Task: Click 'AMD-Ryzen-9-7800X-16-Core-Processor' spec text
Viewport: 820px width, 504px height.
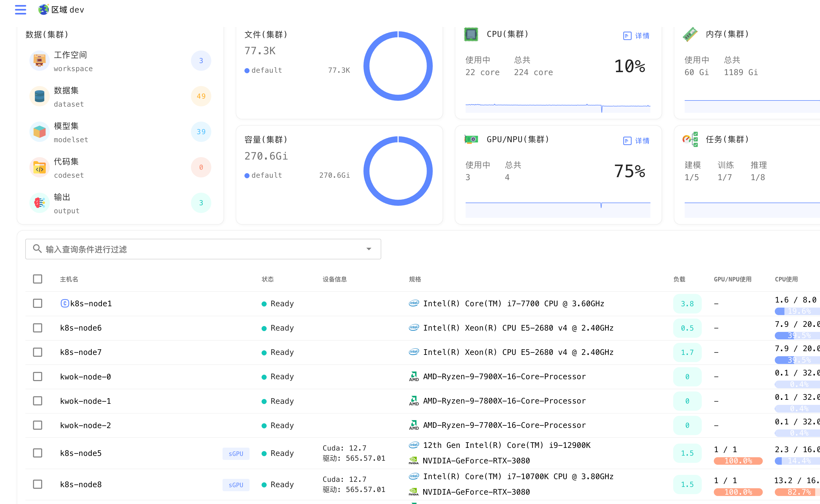Action: (504, 401)
